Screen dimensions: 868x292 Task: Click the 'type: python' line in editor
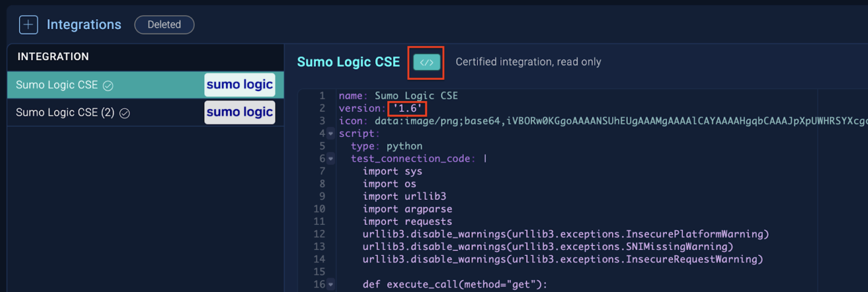pyautogui.click(x=386, y=146)
